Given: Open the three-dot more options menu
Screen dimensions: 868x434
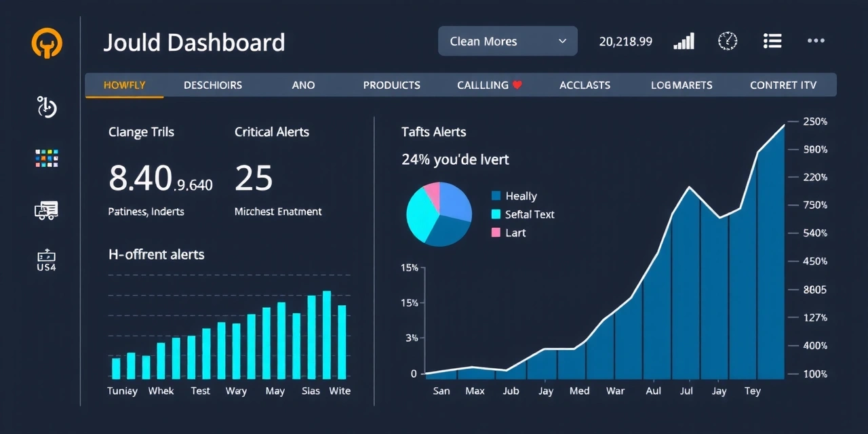Looking at the screenshot, I should tap(816, 41).
